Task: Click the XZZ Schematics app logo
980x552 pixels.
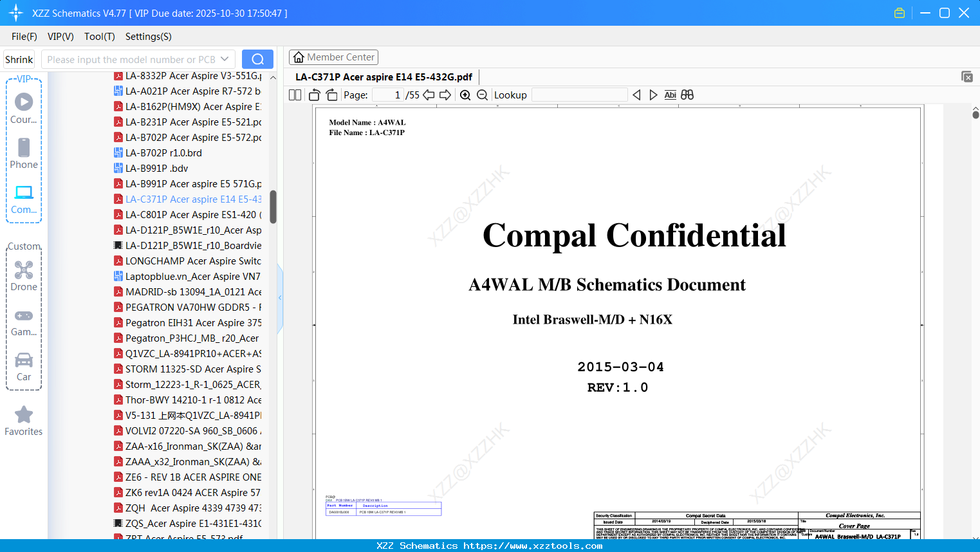Action: coord(16,13)
